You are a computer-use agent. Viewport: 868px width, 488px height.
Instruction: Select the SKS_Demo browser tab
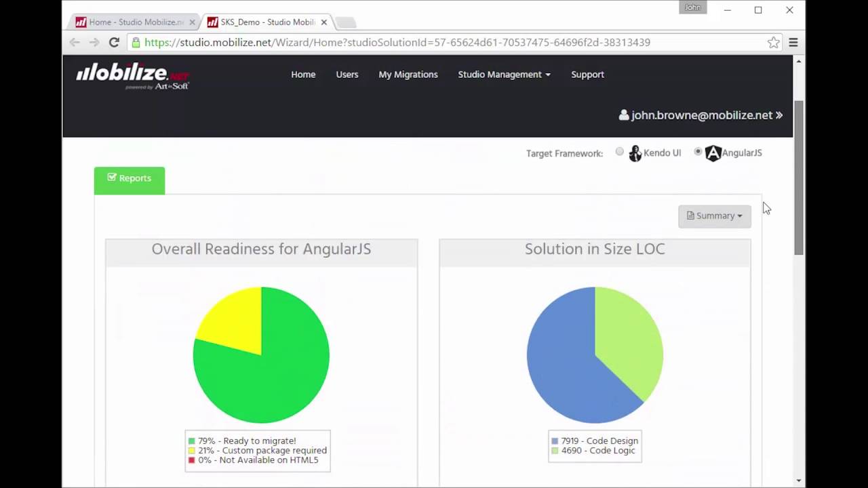pyautogui.click(x=266, y=22)
